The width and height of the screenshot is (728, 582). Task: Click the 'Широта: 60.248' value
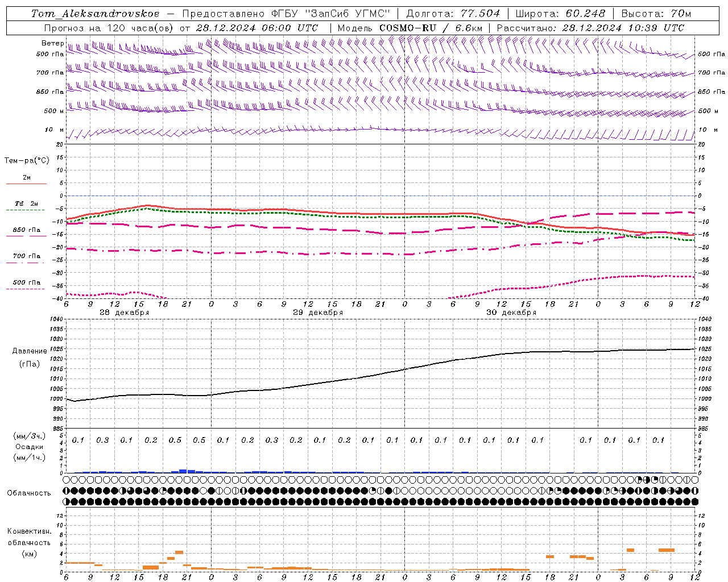pos(560,14)
